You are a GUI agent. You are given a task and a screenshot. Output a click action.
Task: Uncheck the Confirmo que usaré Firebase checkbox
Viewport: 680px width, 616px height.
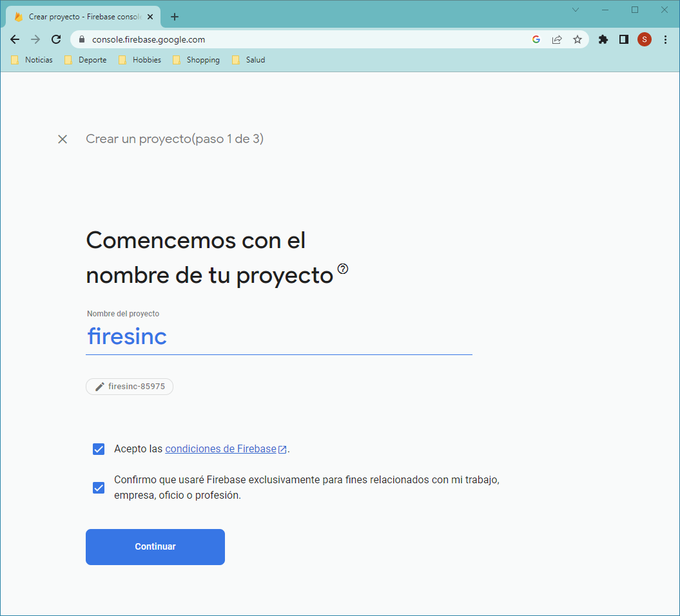(x=99, y=488)
